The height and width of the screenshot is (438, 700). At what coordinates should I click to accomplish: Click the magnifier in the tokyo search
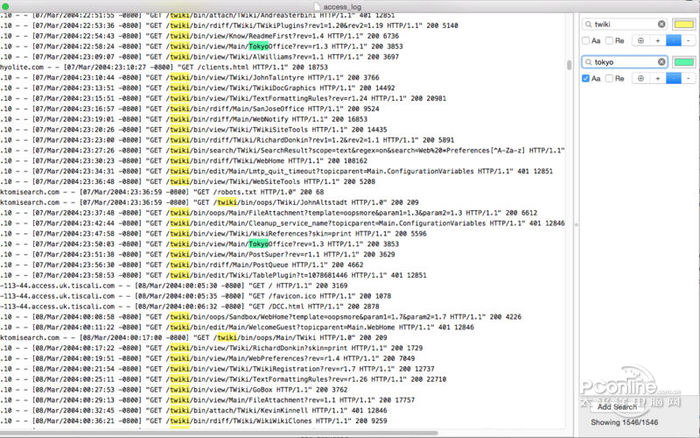click(588, 62)
